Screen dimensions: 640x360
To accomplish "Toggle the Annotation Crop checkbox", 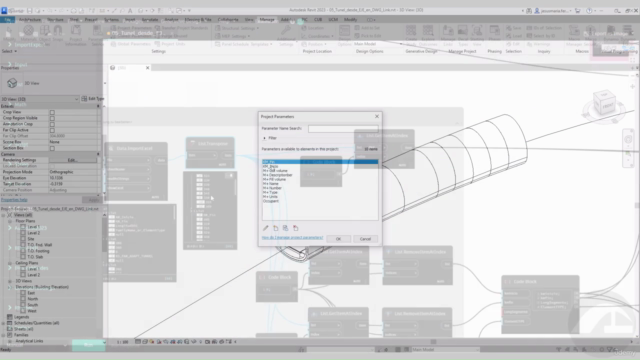I will [52, 124].
